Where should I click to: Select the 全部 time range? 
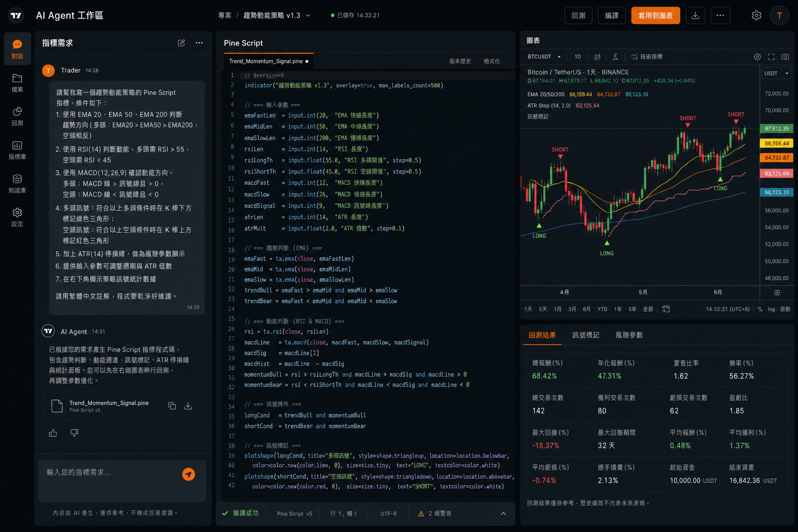click(x=648, y=309)
